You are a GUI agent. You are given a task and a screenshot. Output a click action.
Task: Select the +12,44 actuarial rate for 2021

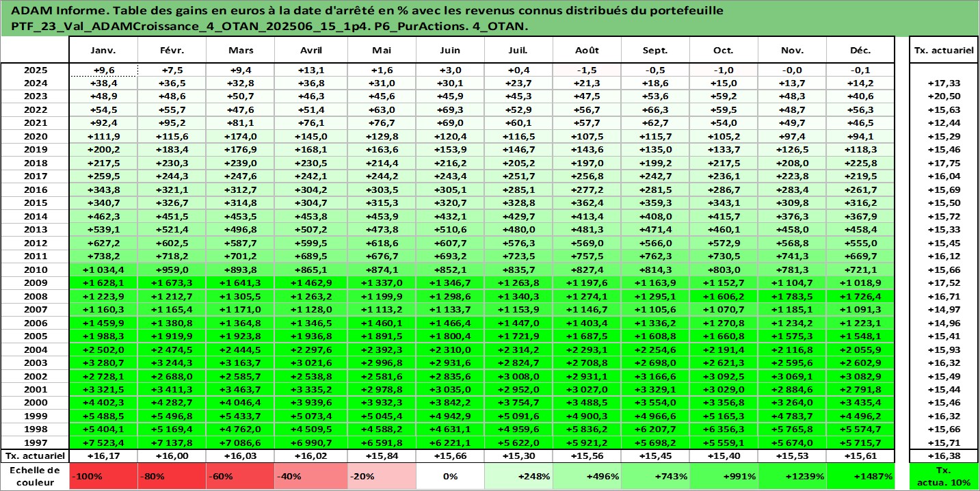click(943, 123)
